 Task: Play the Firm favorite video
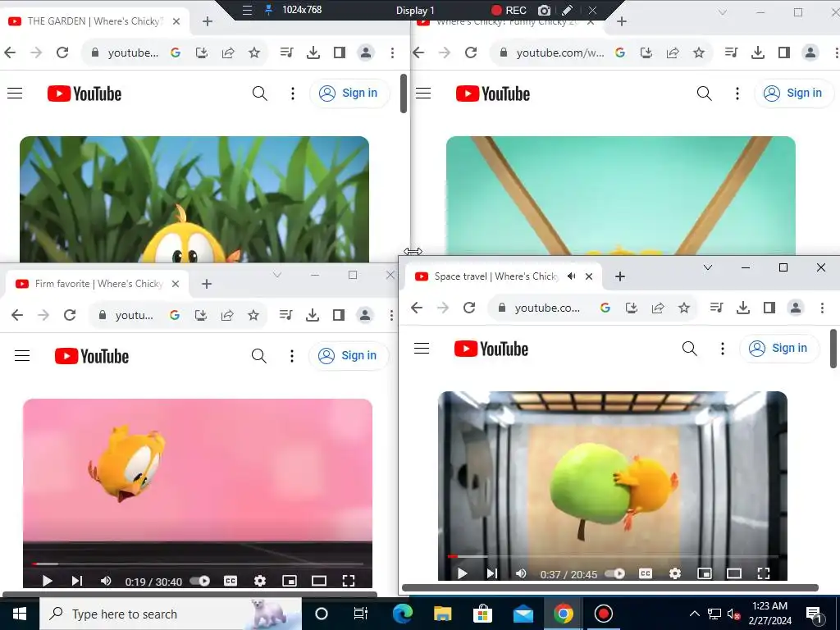[x=47, y=581]
